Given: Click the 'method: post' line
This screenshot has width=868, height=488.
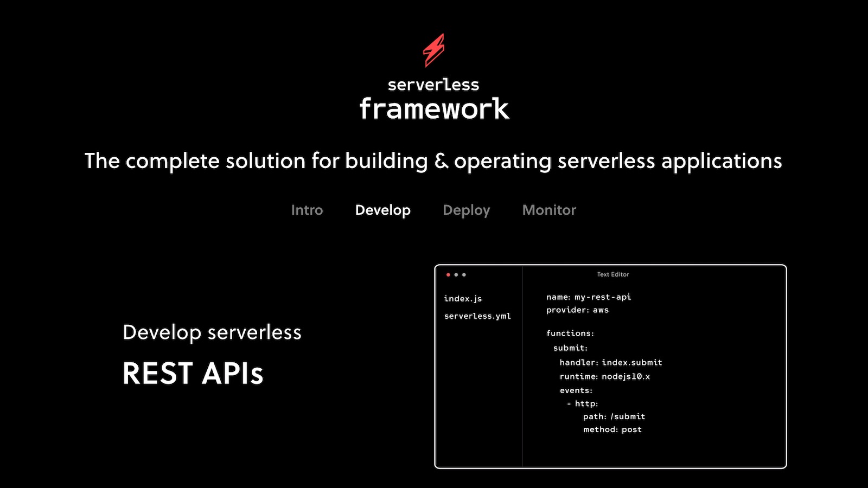Looking at the screenshot, I should (x=612, y=430).
